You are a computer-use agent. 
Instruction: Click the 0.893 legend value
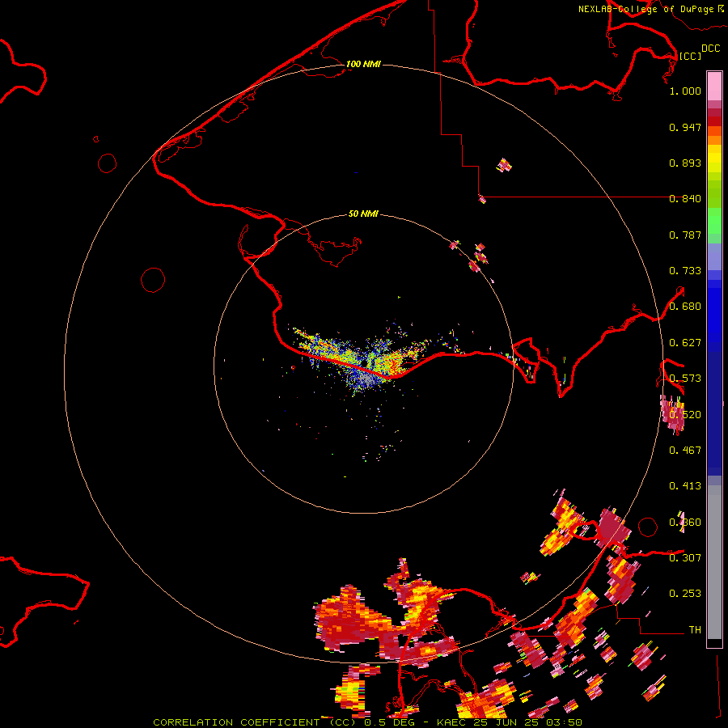685,163
